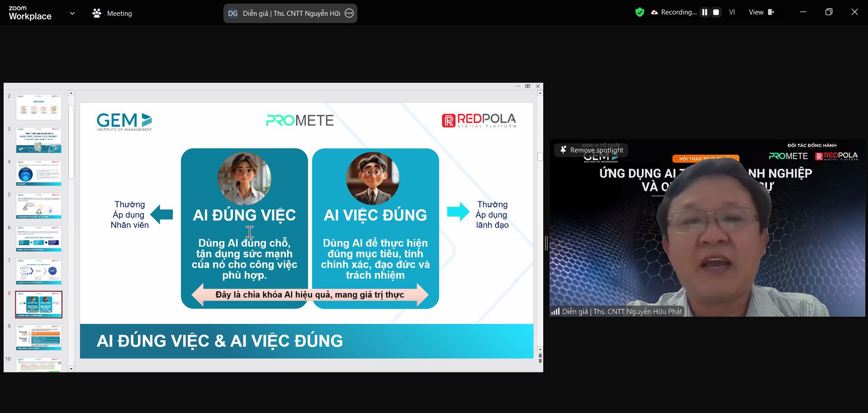The height and width of the screenshot is (413, 868).
Task: Click the man avatar image on slide
Action: (x=373, y=178)
